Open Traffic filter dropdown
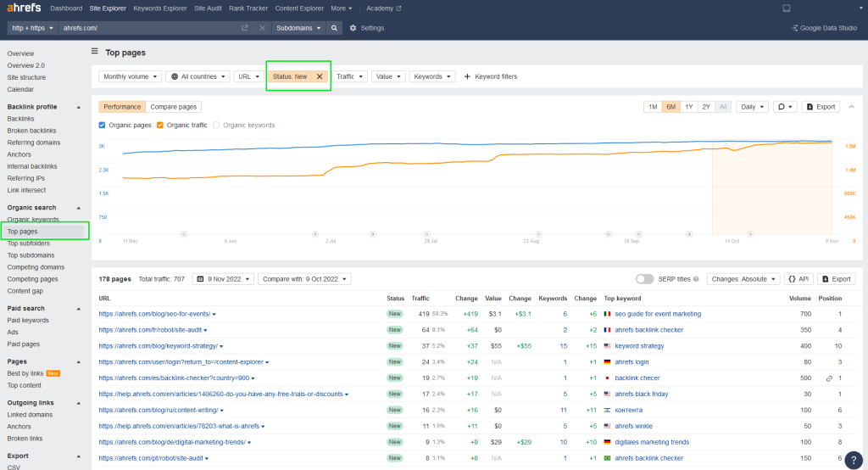Image resolution: width=868 pixels, height=470 pixels. 349,76
